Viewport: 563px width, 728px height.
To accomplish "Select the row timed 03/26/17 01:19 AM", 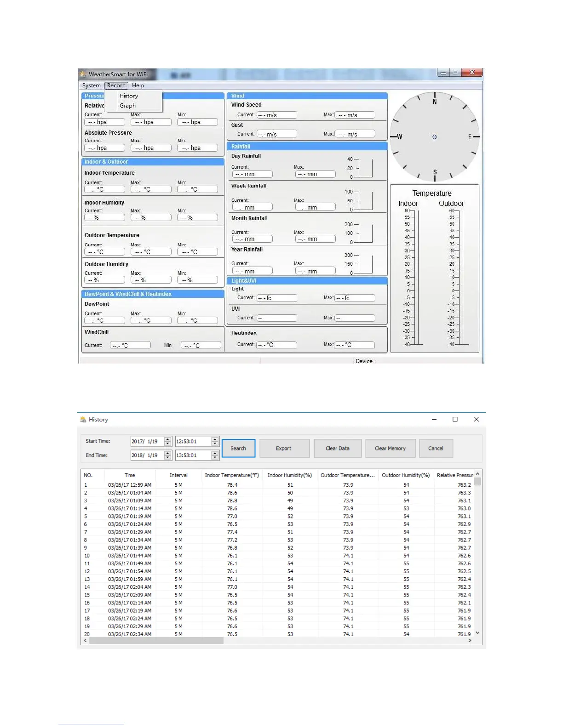I will pos(277,516).
